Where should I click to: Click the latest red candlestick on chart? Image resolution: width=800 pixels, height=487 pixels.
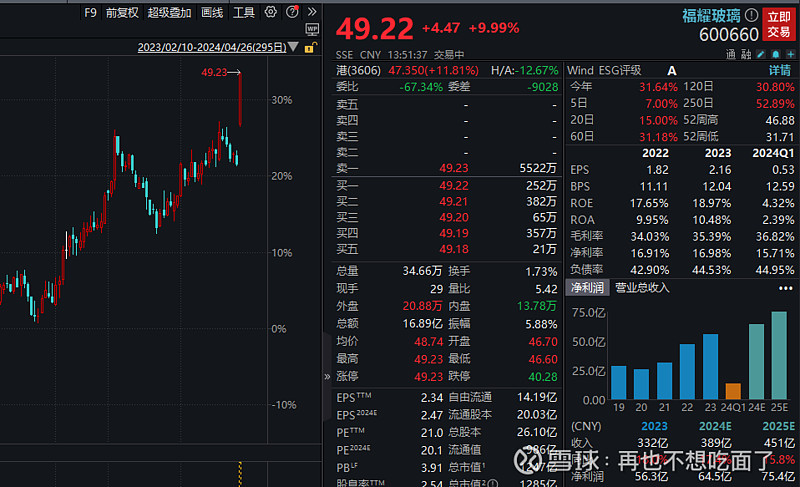pos(240,99)
